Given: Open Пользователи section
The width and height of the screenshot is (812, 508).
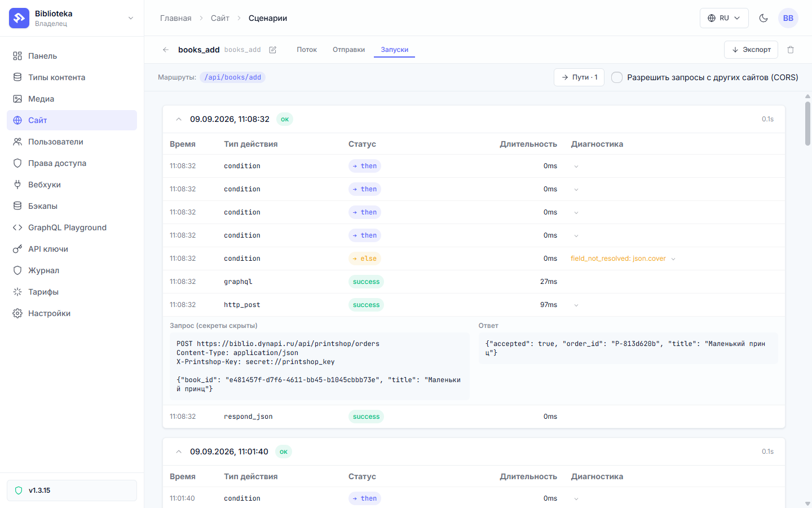Looking at the screenshot, I should click(x=72, y=142).
